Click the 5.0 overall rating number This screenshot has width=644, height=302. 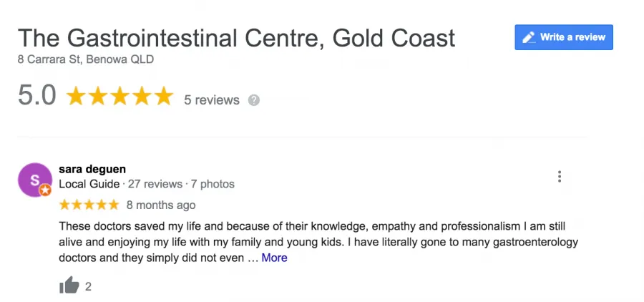(37, 96)
